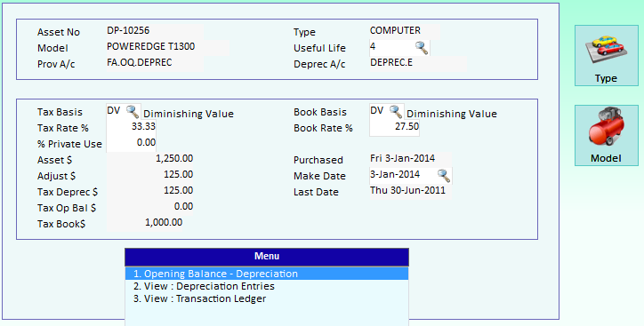The image size is (644, 326).
Task: Click the Asset No label
Action: pos(59,32)
